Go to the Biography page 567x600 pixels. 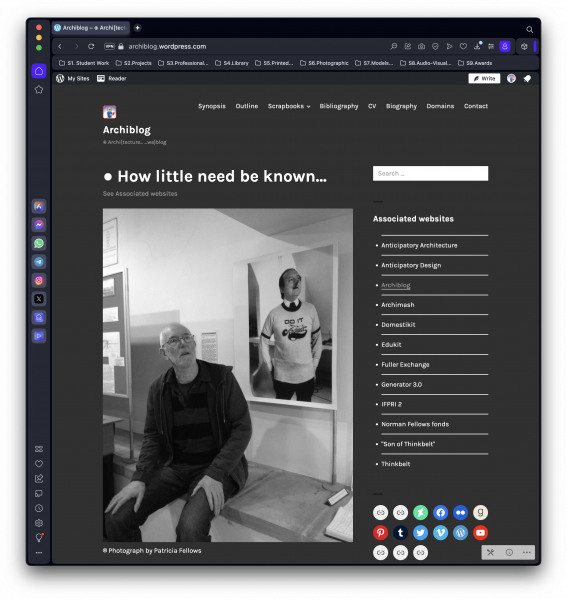[x=401, y=106]
